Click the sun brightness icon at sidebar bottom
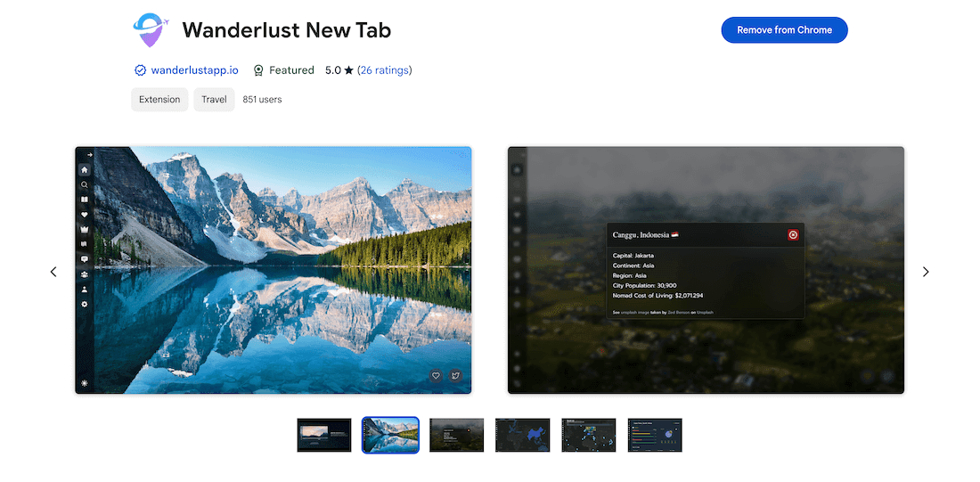This screenshot has width=980, height=482. [x=85, y=383]
